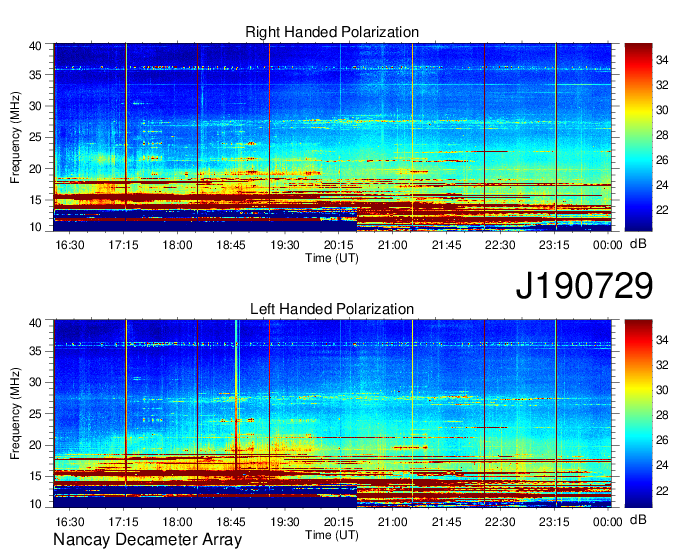Image resolution: width=680 pixels, height=552 pixels.
Task: Click the 16:30 time tick under Left Handed plot
Action: coord(70,522)
